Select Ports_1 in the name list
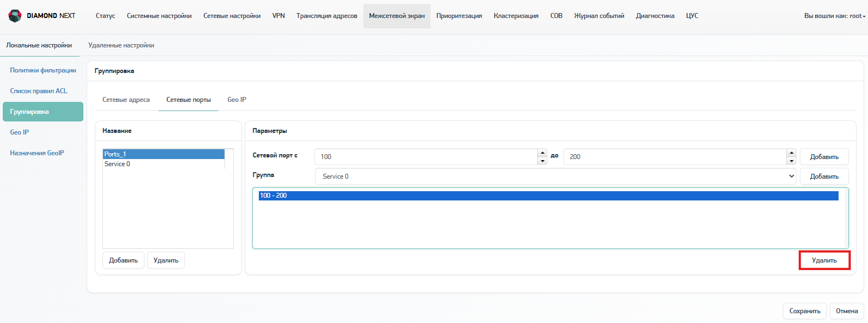Image resolution: width=868 pixels, height=323 pixels. 164,154
